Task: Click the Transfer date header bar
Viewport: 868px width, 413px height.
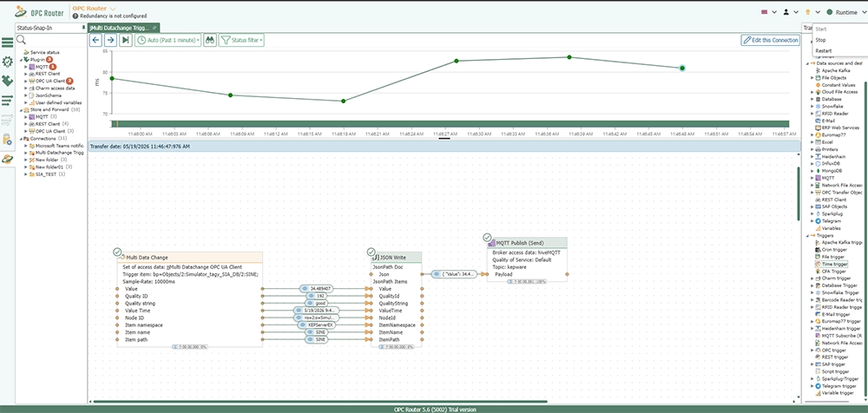Action: (444, 147)
